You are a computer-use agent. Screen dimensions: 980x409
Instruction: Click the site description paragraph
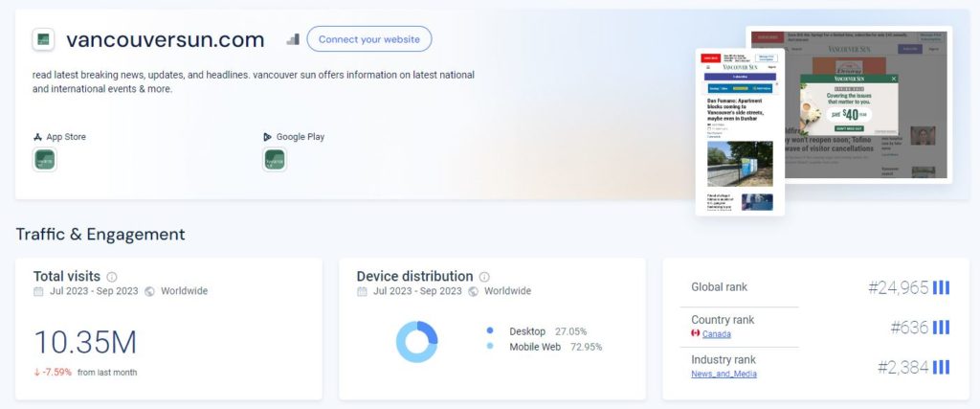[253, 82]
